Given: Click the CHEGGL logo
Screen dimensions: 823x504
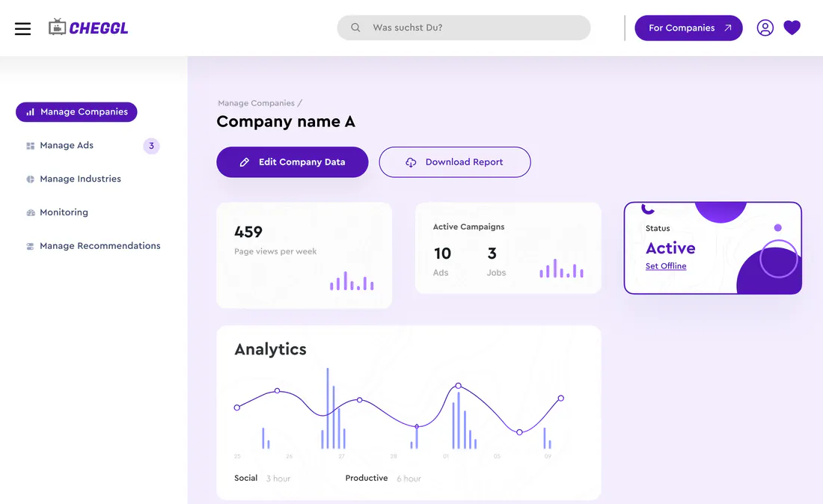Looking at the screenshot, I should [88, 27].
